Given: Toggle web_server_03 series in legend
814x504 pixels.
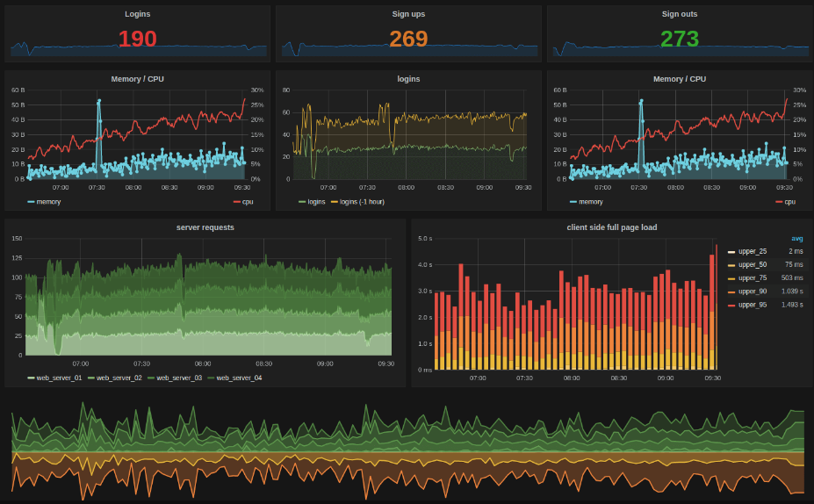Looking at the screenshot, I should [179, 378].
